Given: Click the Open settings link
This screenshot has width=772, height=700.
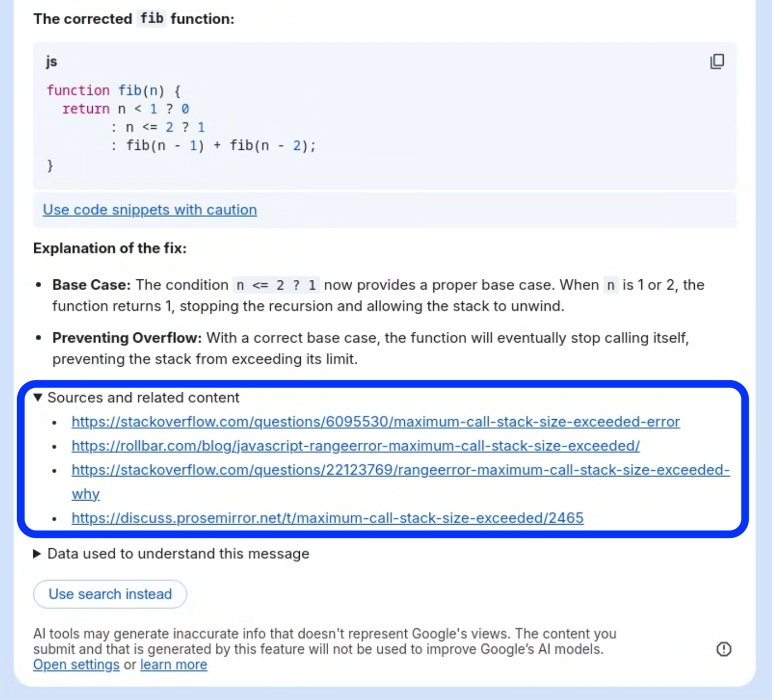Looking at the screenshot, I should click(76, 665).
